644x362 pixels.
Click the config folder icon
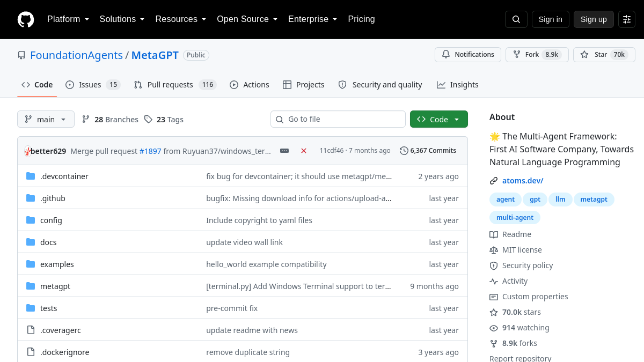point(31,220)
